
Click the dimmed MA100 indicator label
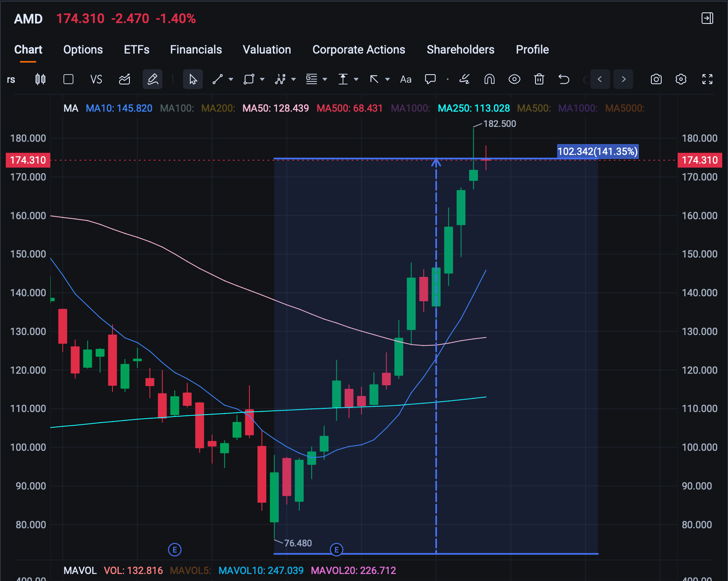click(177, 108)
